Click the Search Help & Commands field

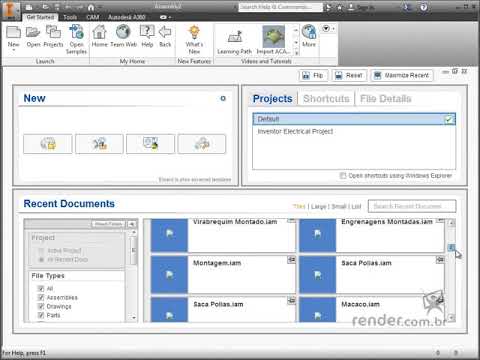coord(280,7)
